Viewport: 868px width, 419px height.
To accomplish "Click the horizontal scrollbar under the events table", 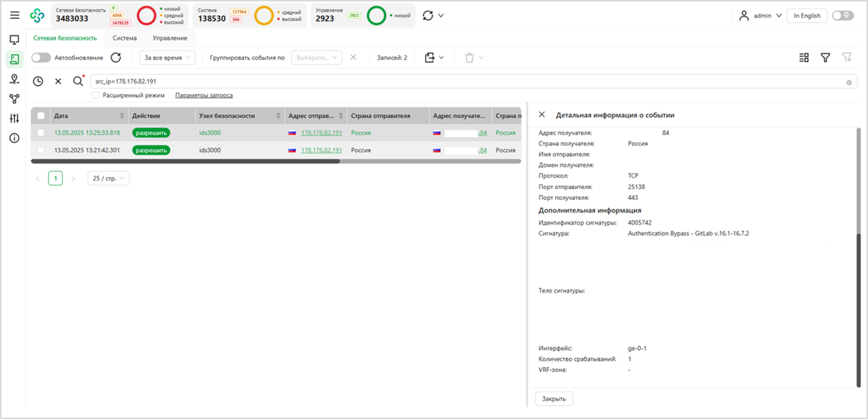I will (185, 161).
